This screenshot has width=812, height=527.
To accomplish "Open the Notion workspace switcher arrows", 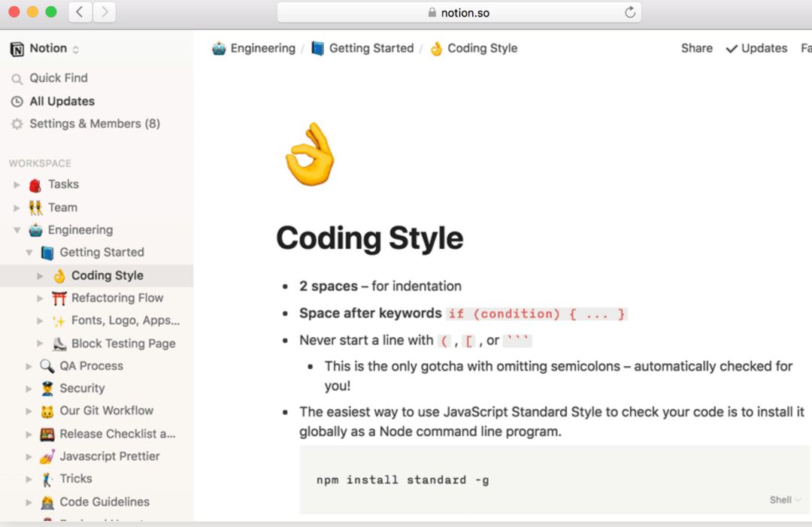I will tap(76, 49).
